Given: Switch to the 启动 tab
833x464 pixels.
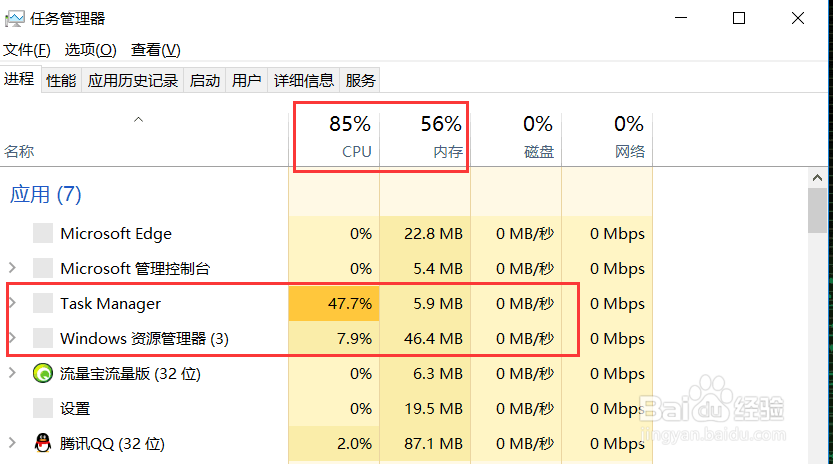Looking at the screenshot, I should pyautogui.click(x=205, y=81).
